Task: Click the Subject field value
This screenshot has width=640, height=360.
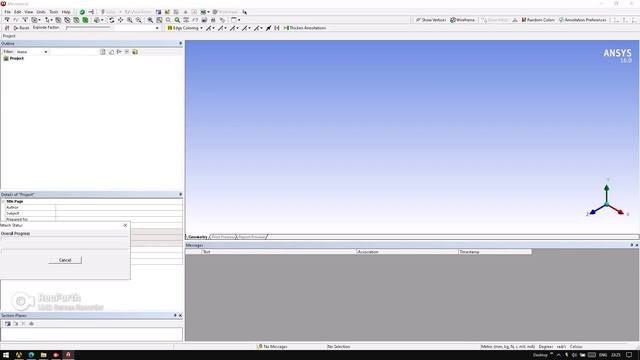Action: click(x=119, y=213)
